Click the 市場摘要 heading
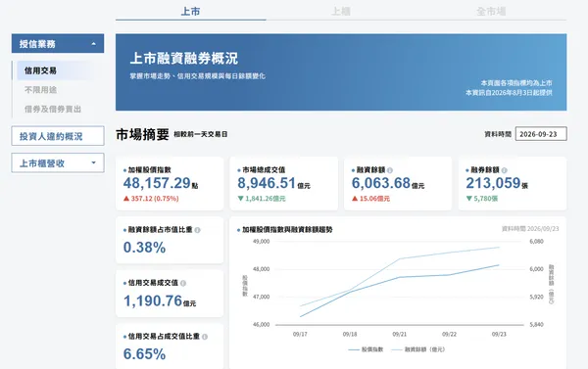 (142, 134)
